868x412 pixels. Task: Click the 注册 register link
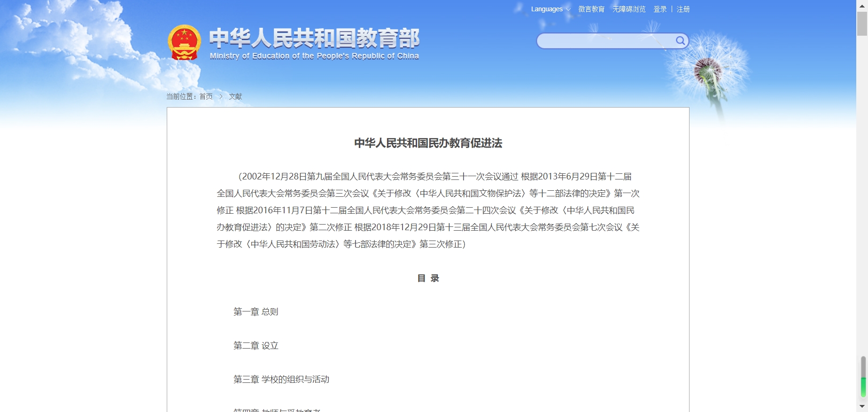click(x=683, y=9)
